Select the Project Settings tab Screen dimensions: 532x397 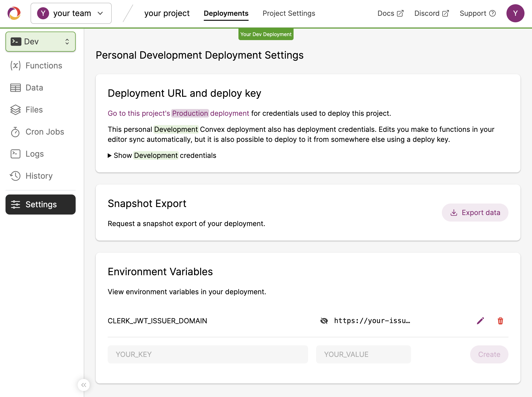click(x=289, y=13)
